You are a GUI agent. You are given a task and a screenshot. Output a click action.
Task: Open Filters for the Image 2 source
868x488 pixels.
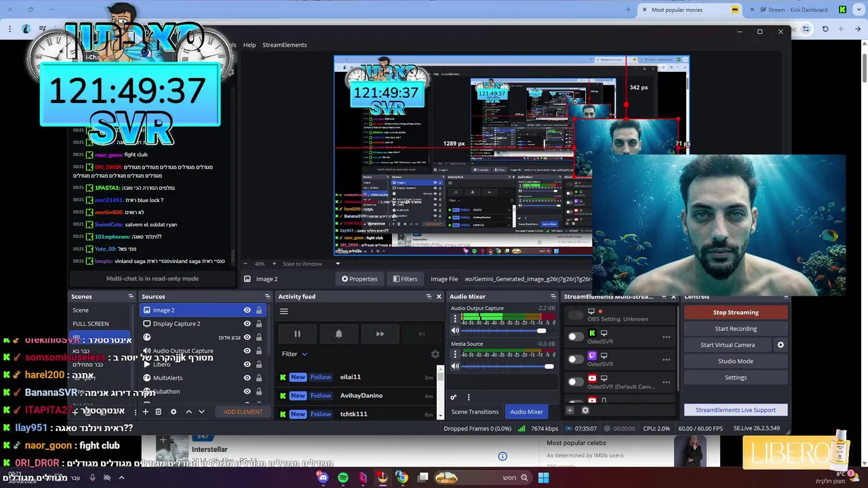pyautogui.click(x=406, y=279)
